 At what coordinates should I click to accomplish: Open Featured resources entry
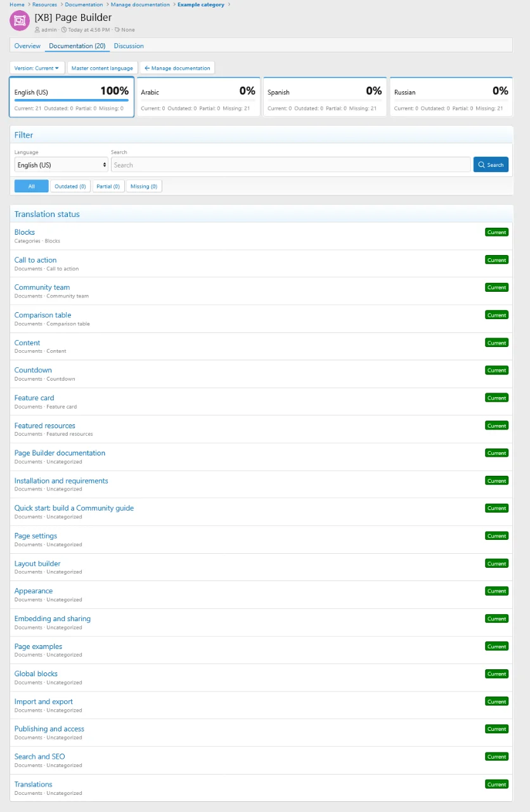tap(45, 426)
